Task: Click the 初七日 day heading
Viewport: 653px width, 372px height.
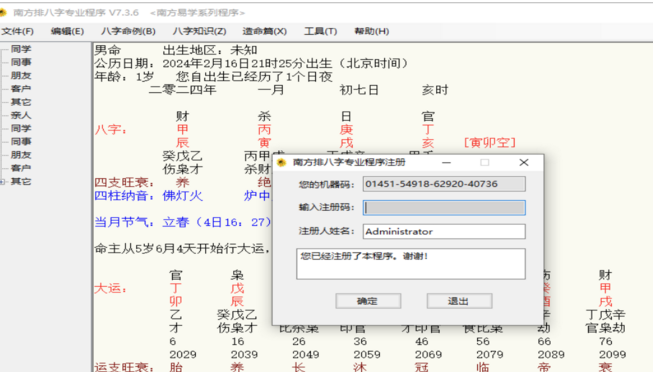Action: [359, 90]
